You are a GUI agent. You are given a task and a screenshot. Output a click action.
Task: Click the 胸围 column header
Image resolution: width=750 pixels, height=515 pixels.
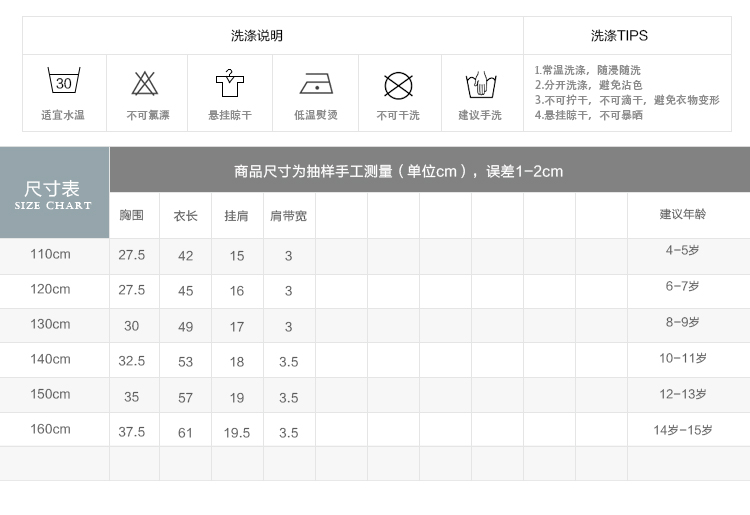(132, 216)
